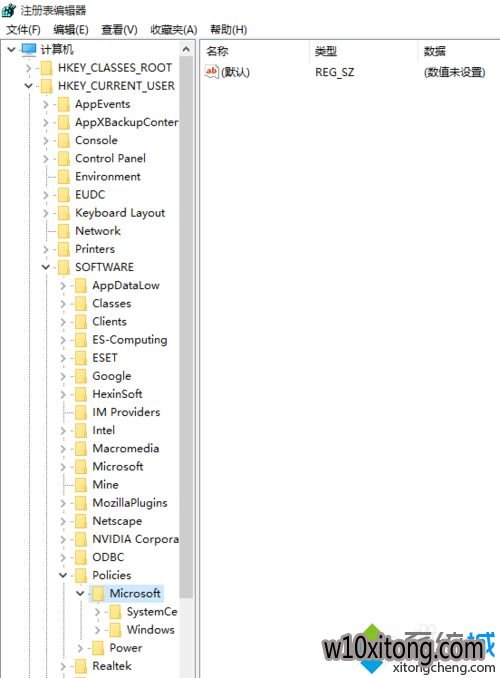
Task: Click the AppEvents folder icon
Action: (64, 105)
